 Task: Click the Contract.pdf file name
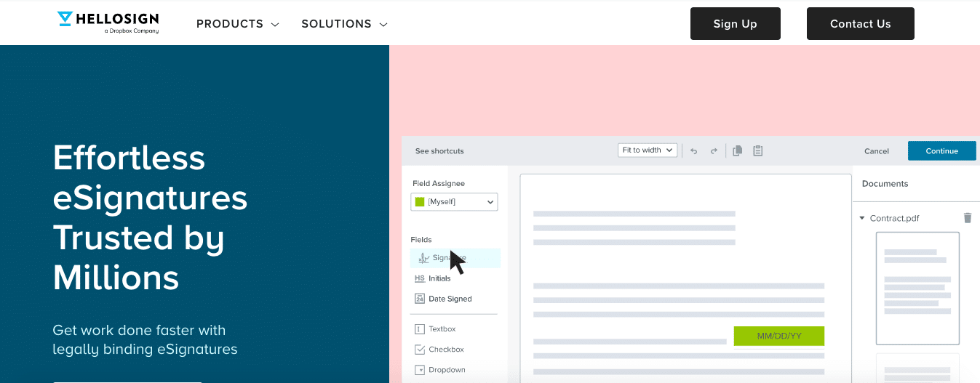tap(894, 218)
